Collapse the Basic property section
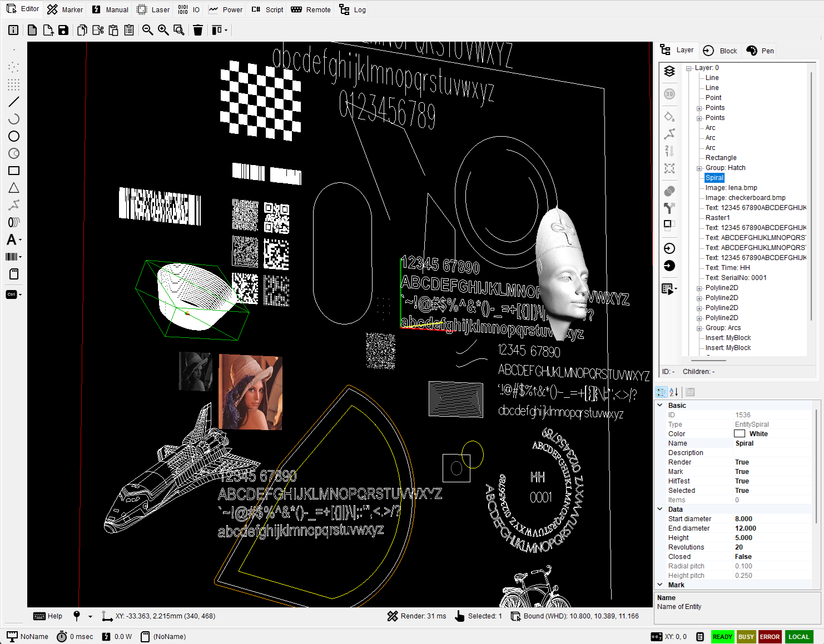824x644 pixels. (x=660, y=405)
